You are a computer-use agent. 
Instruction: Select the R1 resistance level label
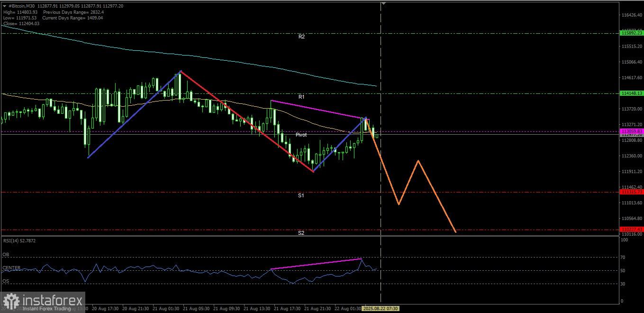point(301,97)
